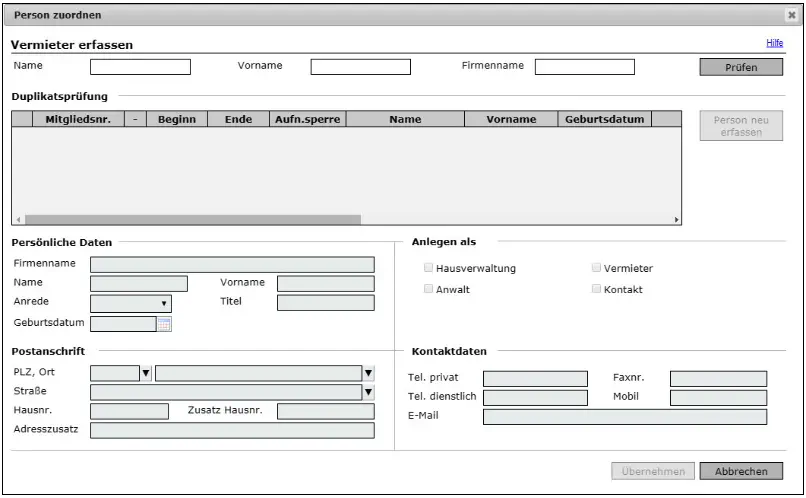
Task: Open the Geburtsdatum calendar picker icon
Action: (x=165, y=323)
